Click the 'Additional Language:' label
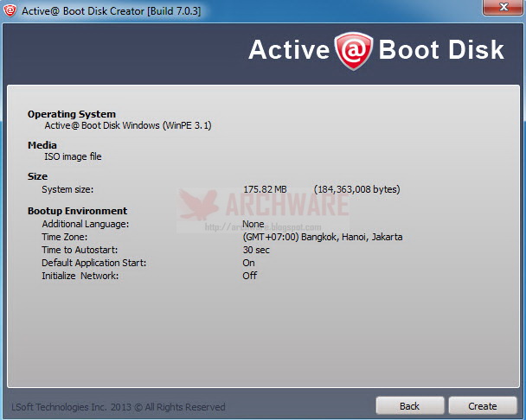Viewport: 526px width, 420px height. coord(85,224)
